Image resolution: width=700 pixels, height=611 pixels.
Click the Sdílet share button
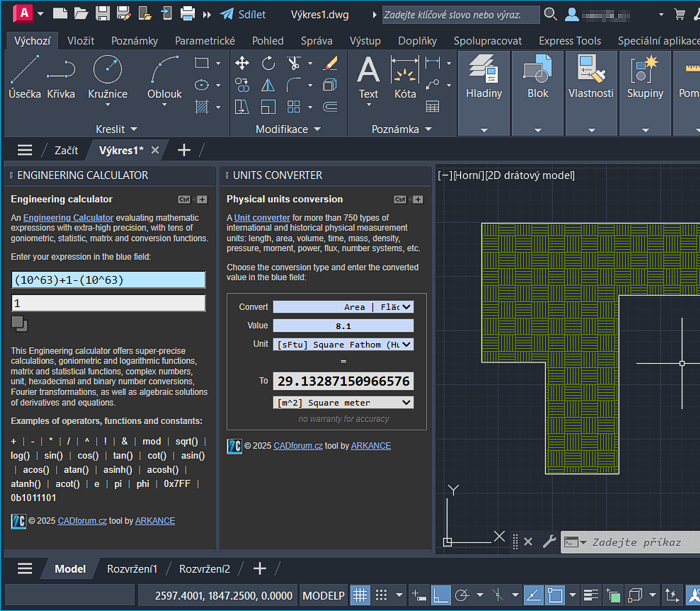(243, 14)
